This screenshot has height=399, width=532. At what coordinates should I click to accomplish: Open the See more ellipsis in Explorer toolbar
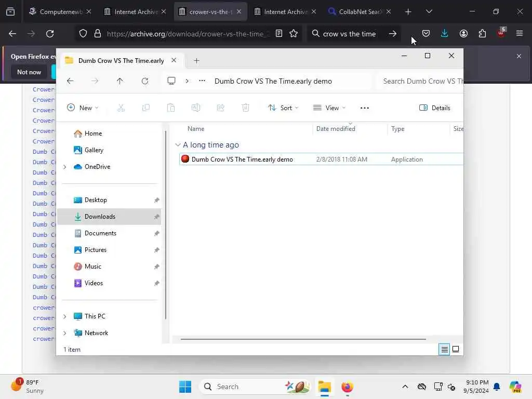365,108
